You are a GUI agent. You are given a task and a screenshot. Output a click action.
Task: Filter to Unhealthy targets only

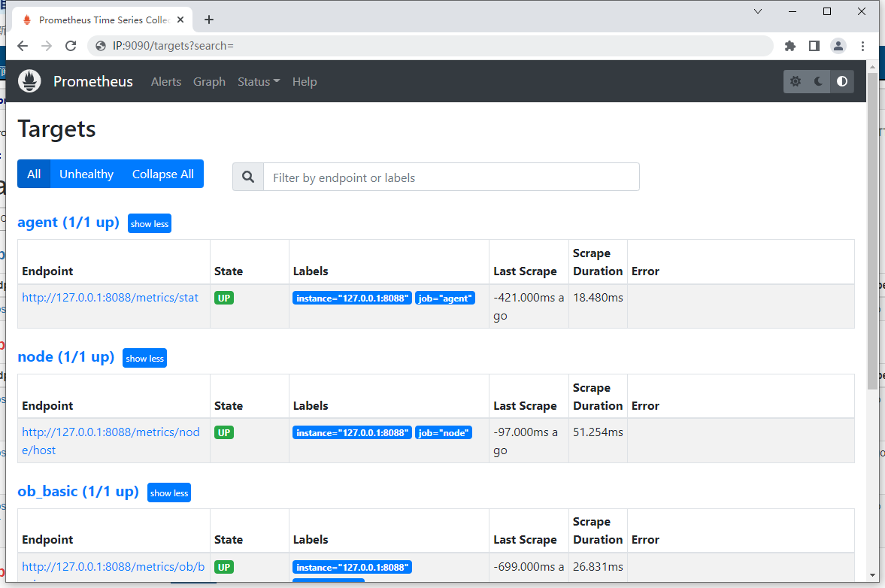tap(86, 174)
